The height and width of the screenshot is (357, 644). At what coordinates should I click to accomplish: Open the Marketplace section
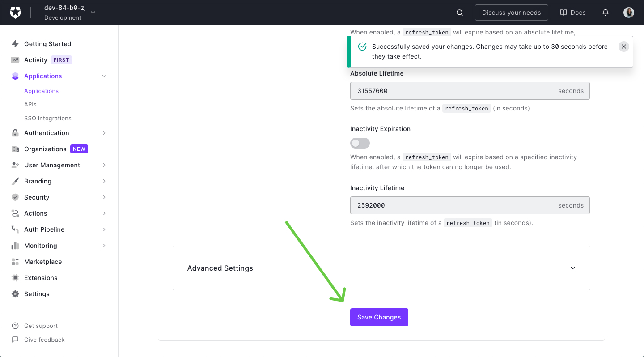[x=42, y=261]
